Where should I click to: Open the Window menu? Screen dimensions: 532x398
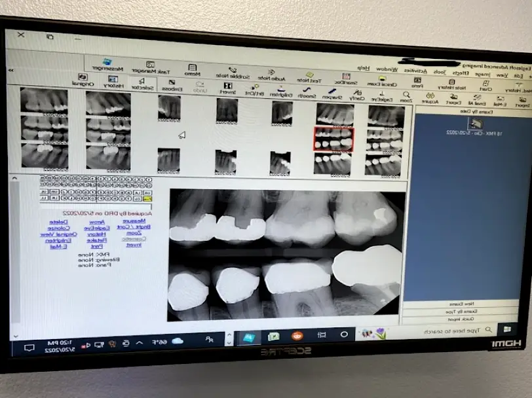(x=387, y=69)
